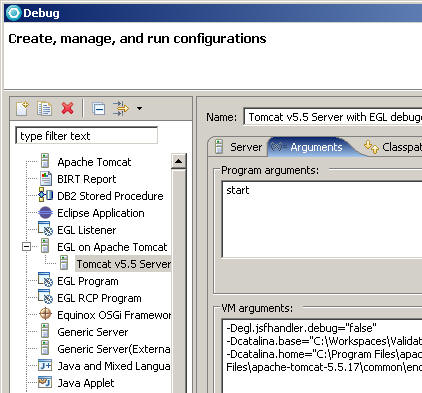Click the Debug dialog title icon

tap(14, 13)
